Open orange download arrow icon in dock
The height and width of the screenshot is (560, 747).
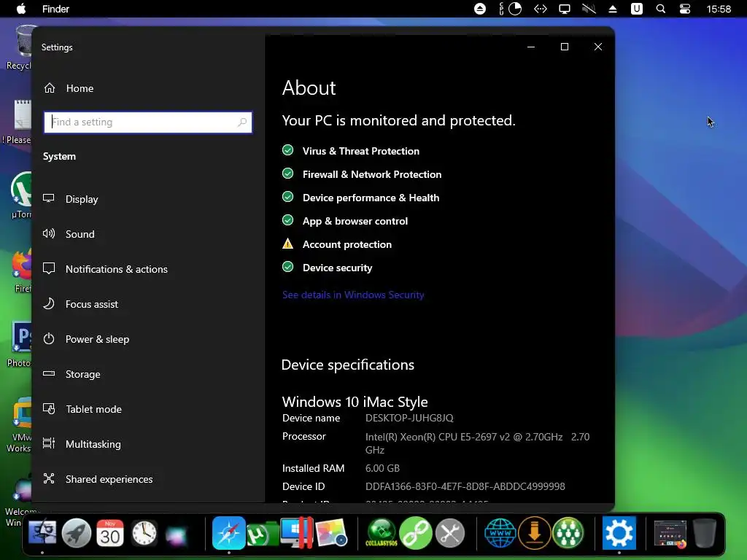[x=534, y=533]
